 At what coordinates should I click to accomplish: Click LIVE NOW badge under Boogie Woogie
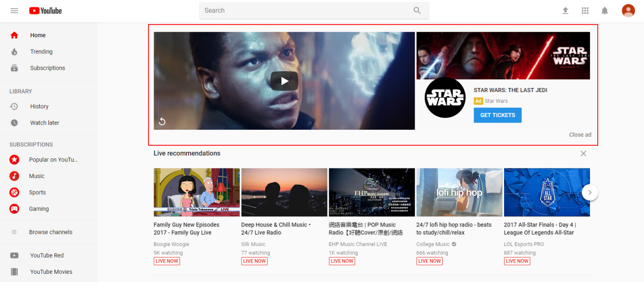(x=167, y=261)
